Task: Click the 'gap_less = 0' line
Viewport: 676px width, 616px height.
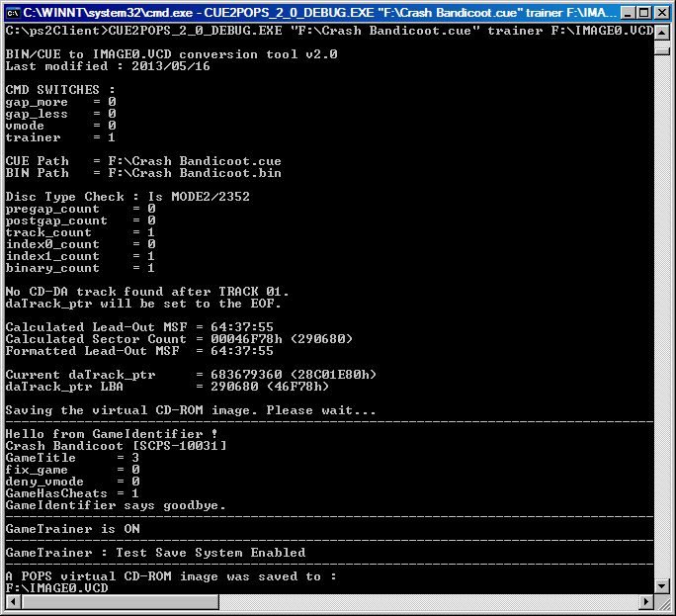Action: [x=61, y=114]
